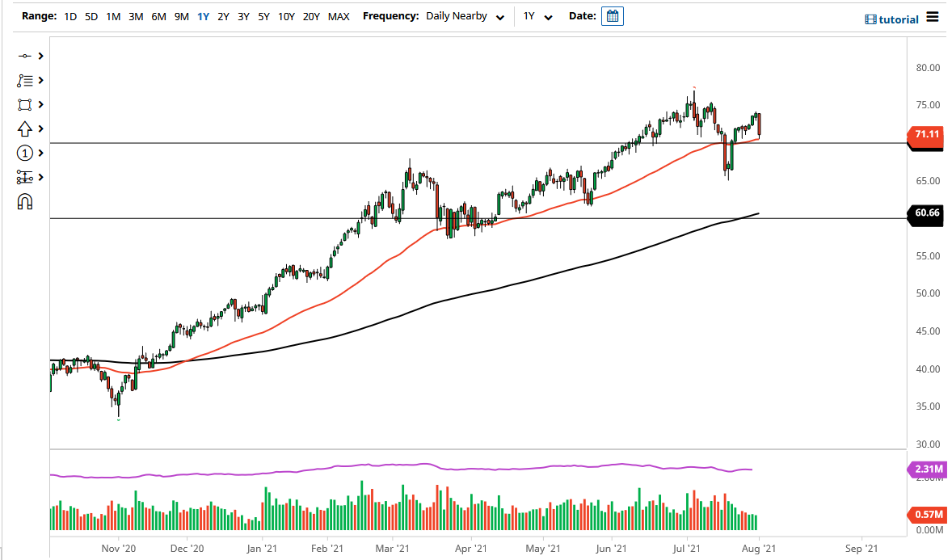Toggle magnet snap mode
The width and height of the screenshot is (952, 560).
coord(24,201)
